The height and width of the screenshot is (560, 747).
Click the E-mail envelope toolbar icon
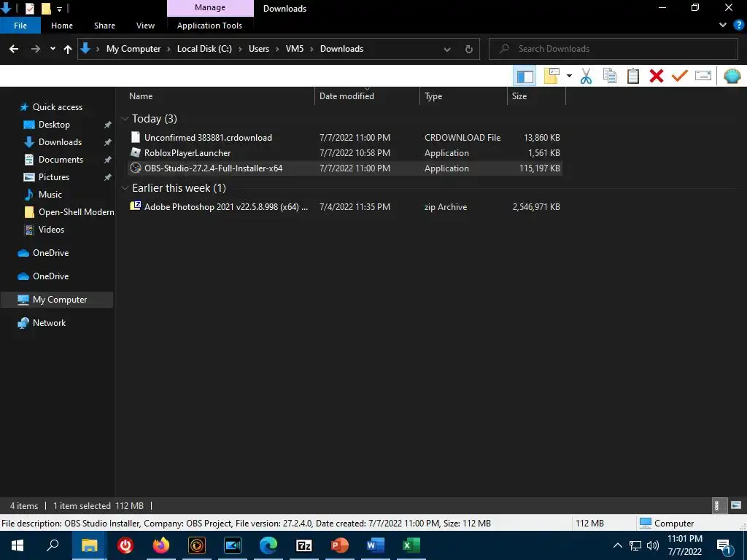[703, 76]
